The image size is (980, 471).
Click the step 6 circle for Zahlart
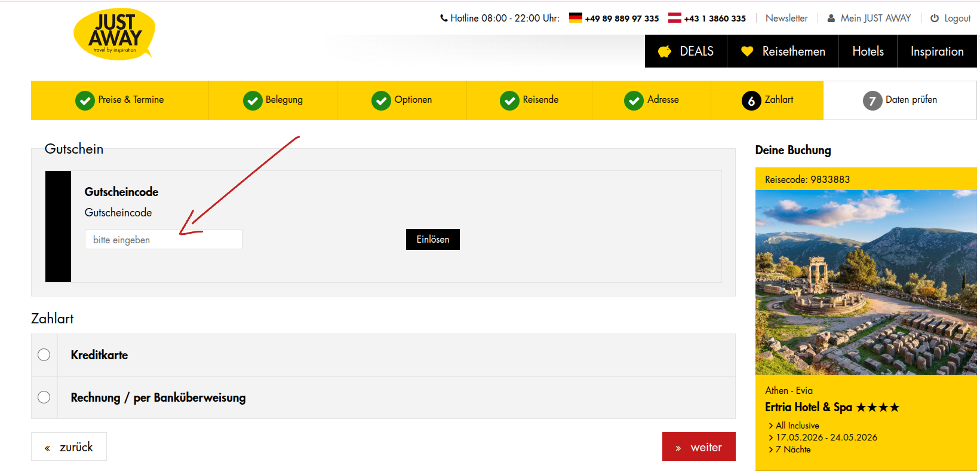click(x=751, y=100)
